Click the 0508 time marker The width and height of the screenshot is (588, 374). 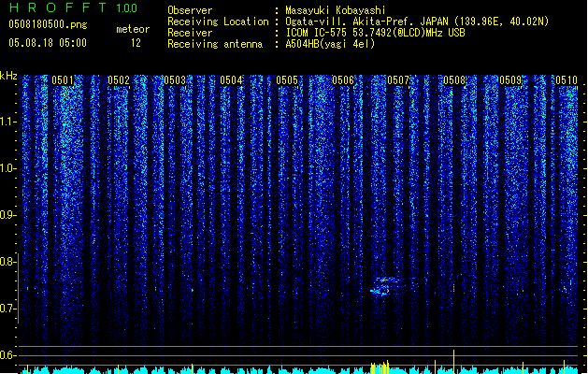[x=454, y=80]
